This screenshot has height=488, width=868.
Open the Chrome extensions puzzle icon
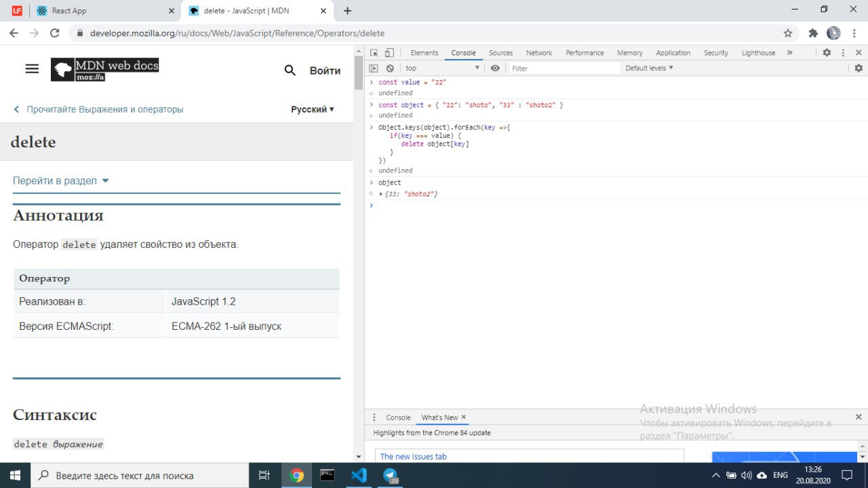coord(813,33)
